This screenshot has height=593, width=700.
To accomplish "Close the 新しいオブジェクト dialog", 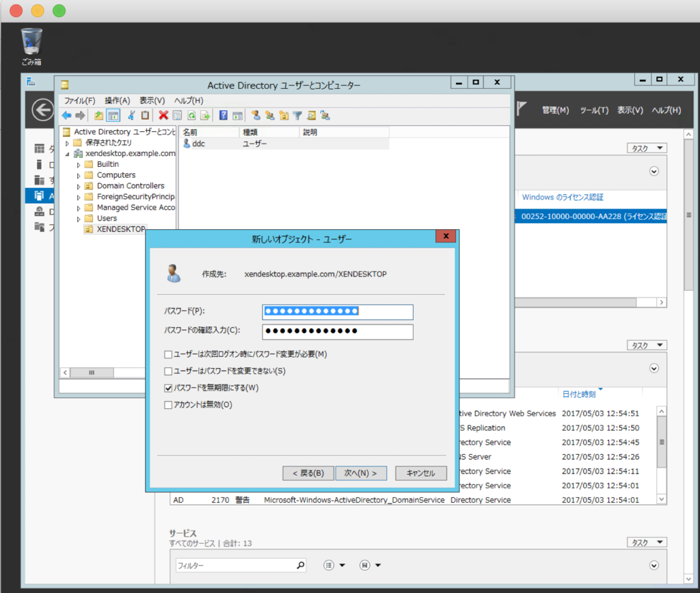I will click(x=446, y=236).
